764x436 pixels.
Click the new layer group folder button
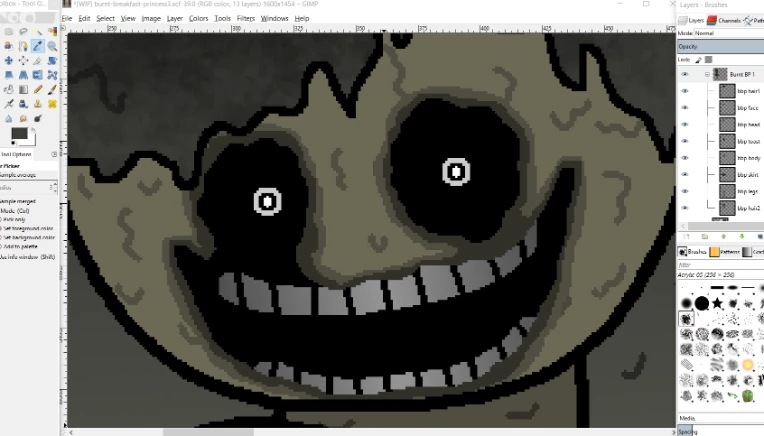tap(705, 237)
